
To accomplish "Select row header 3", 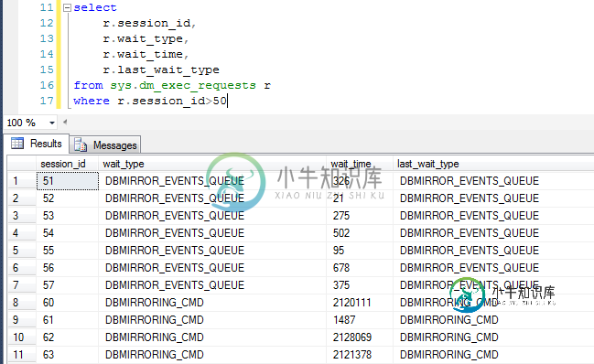I will [x=22, y=216].
